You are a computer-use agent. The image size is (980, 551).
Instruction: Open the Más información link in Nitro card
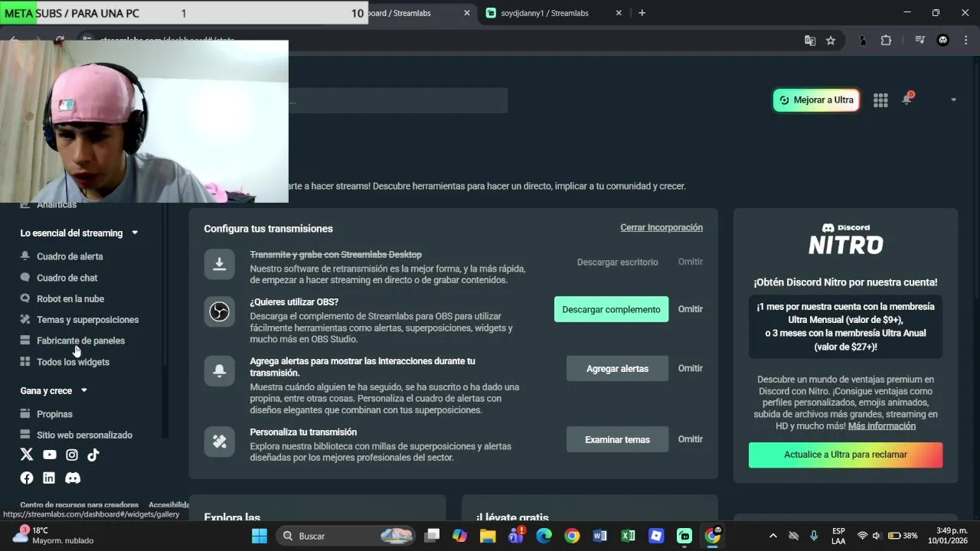pyautogui.click(x=882, y=425)
